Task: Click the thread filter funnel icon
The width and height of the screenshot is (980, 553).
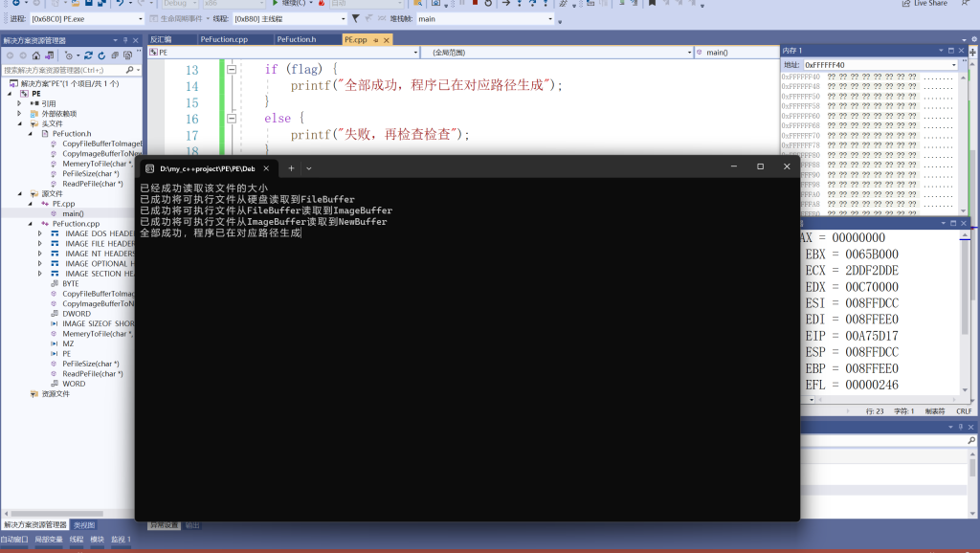Action: click(356, 18)
